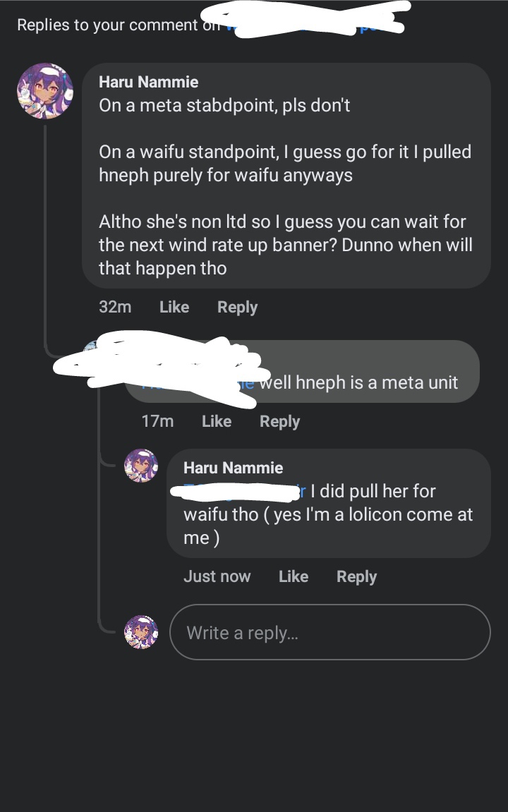Focus the "Write a reply..." field
This screenshot has width=508, height=812.
(329, 632)
